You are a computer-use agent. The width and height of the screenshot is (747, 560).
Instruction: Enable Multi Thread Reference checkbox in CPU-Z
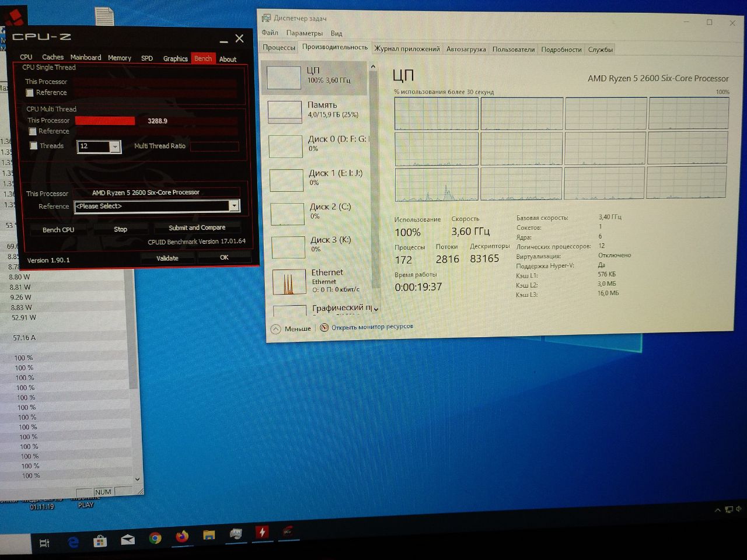pyautogui.click(x=33, y=131)
